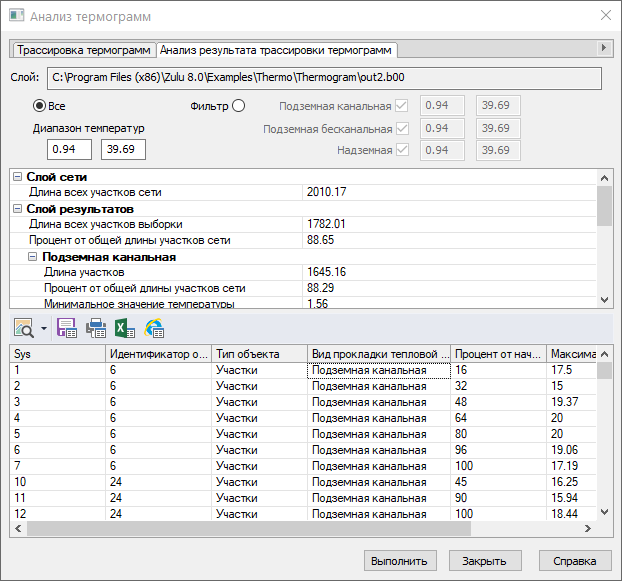Click the tab strip scroll-right arrow

[x=603, y=48]
